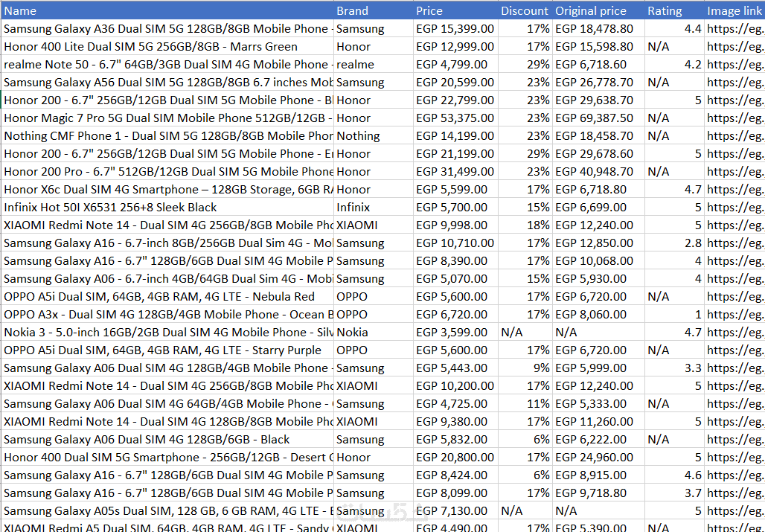Click Honor 400 Lite row's N/A rating
Screen dimensions: 765x532
click(x=674, y=47)
